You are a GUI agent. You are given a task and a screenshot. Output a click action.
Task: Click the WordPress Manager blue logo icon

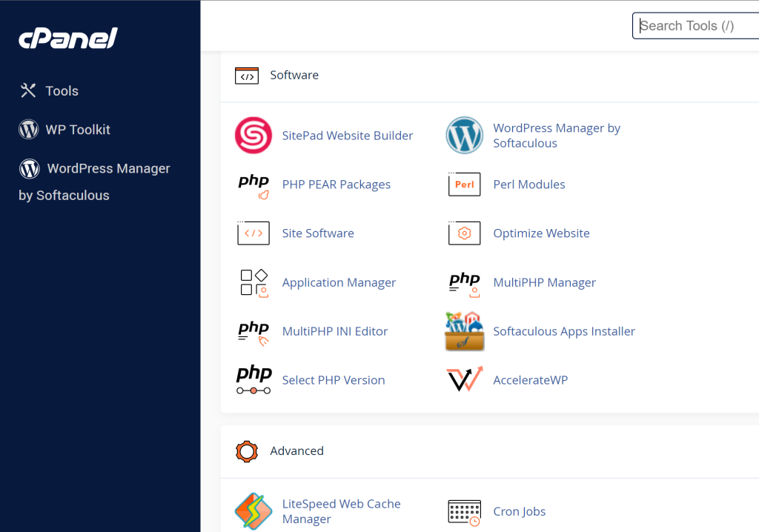(x=464, y=135)
